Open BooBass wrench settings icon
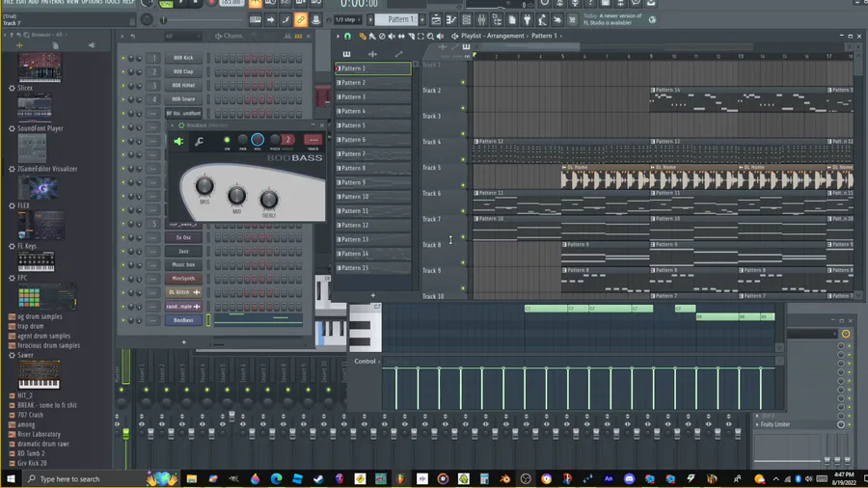The height and width of the screenshot is (488, 868). [200, 142]
